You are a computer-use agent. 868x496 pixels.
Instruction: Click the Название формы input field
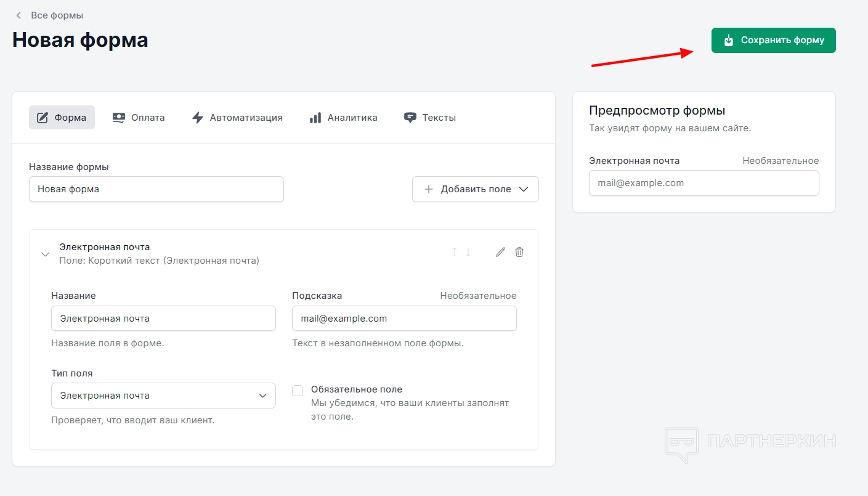coord(156,189)
